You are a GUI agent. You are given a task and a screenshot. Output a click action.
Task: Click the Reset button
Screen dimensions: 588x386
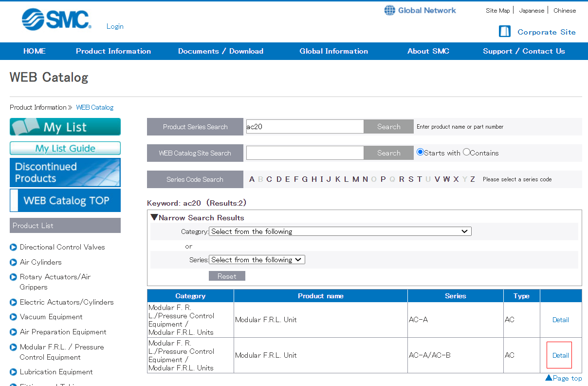click(x=227, y=276)
